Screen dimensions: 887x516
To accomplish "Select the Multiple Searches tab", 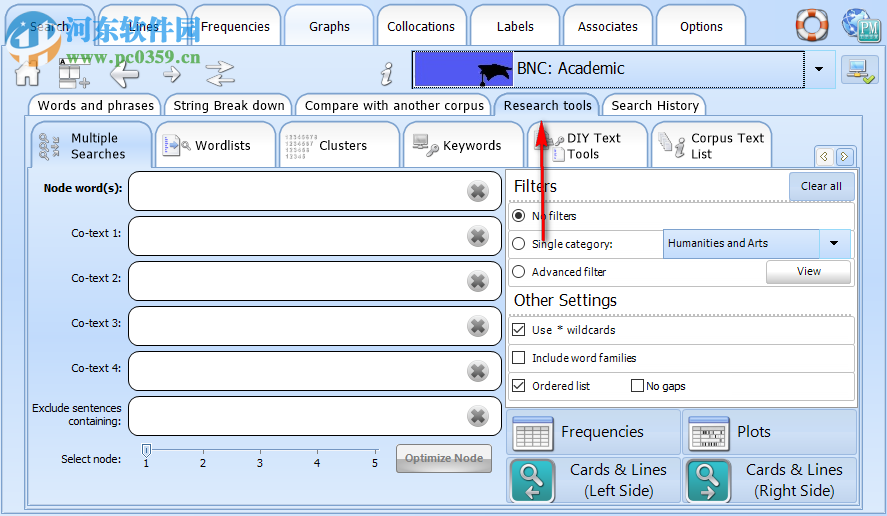I will 92,146.
